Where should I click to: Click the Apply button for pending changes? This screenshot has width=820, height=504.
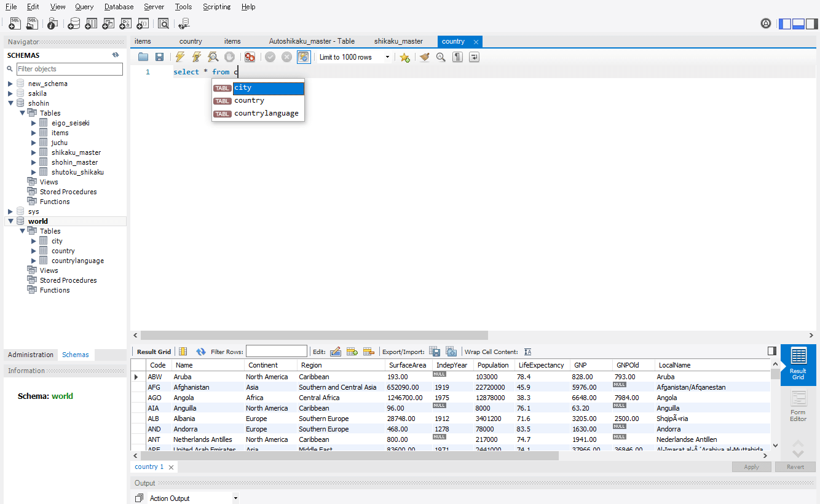pos(751,467)
